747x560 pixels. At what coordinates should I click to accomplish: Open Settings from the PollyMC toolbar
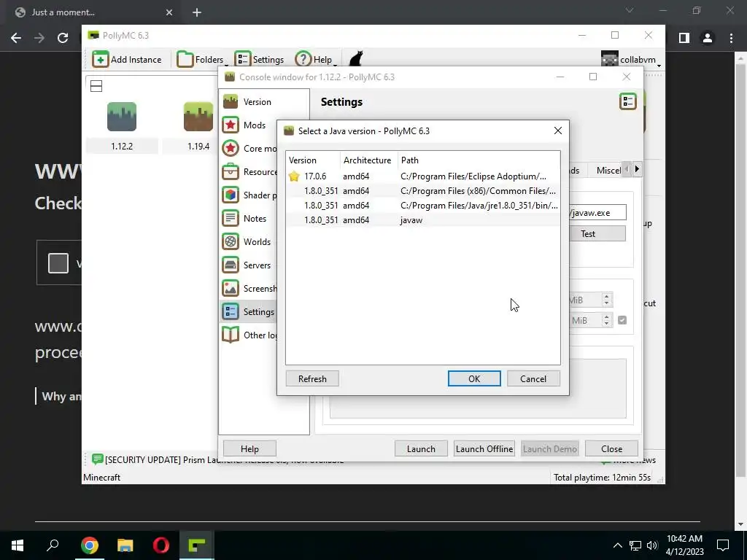(x=259, y=60)
